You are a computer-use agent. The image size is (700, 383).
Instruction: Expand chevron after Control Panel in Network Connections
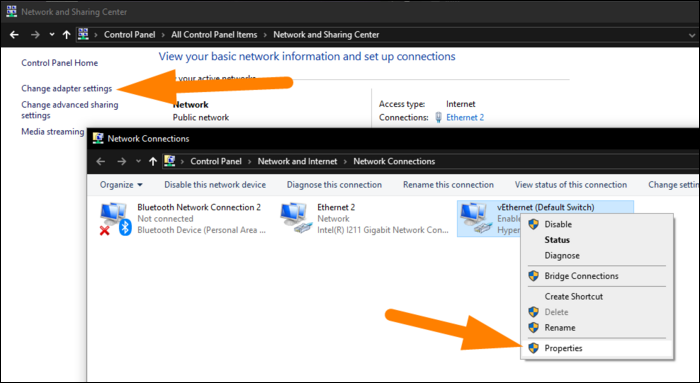250,162
